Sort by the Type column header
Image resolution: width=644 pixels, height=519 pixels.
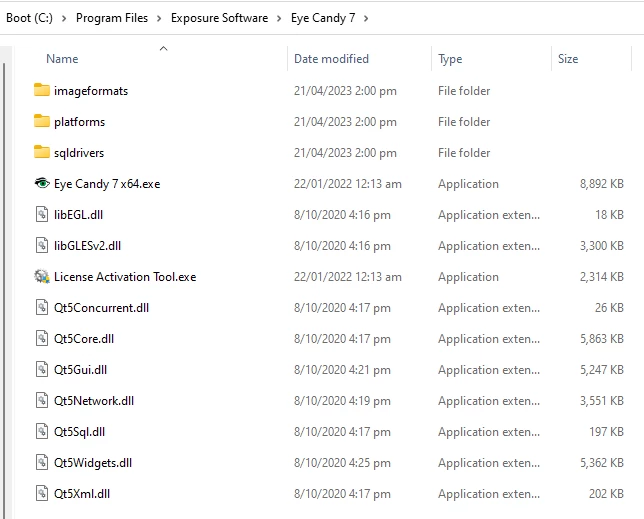tap(450, 59)
